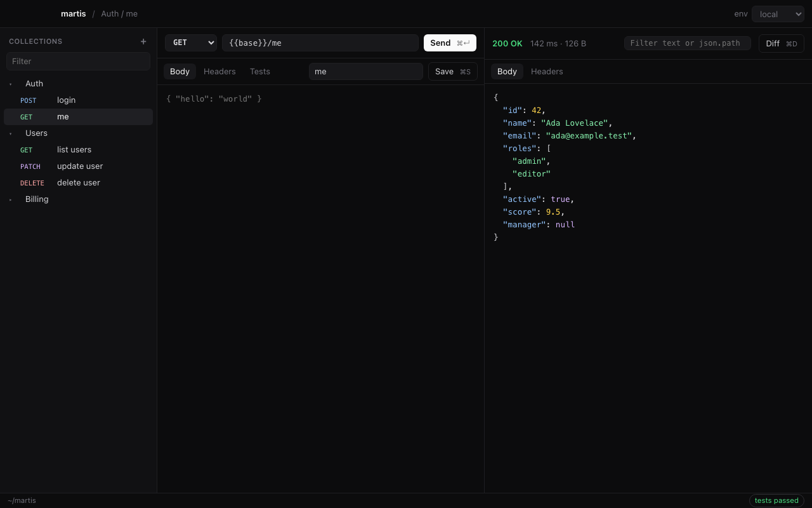Click the id value 42
This screenshot has width=812, height=508.
pyautogui.click(x=536, y=110)
